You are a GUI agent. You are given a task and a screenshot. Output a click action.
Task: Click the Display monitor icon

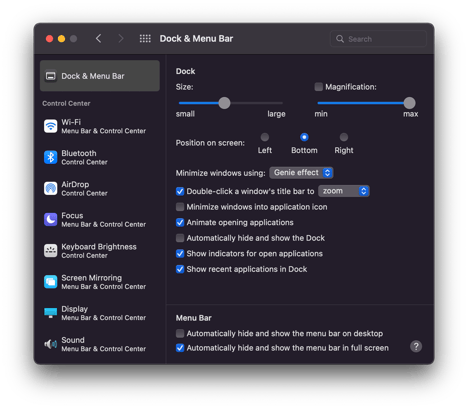coord(51,313)
